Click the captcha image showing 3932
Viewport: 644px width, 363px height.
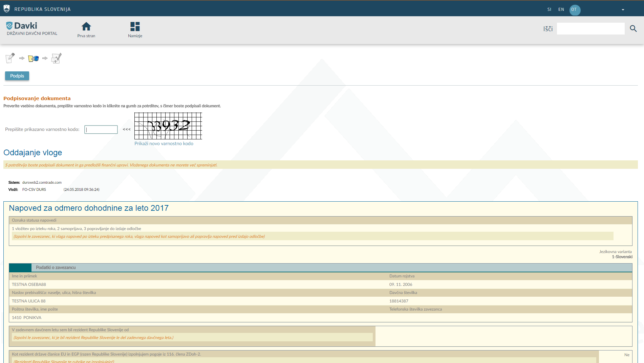point(168,126)
